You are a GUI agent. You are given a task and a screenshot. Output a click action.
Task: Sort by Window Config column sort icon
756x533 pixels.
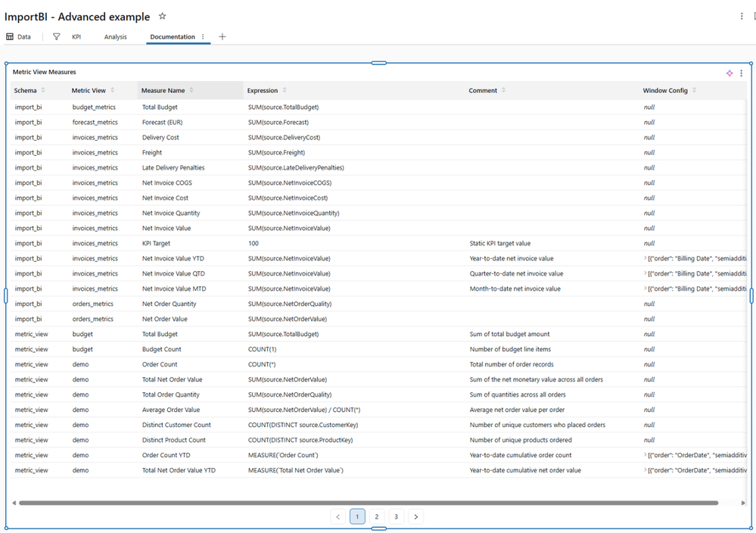tap(694, 90)
